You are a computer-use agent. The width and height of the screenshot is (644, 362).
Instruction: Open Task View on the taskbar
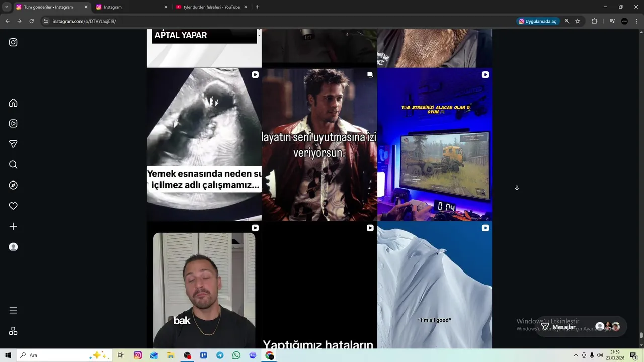pyautogui.click(x=121, y=355)
